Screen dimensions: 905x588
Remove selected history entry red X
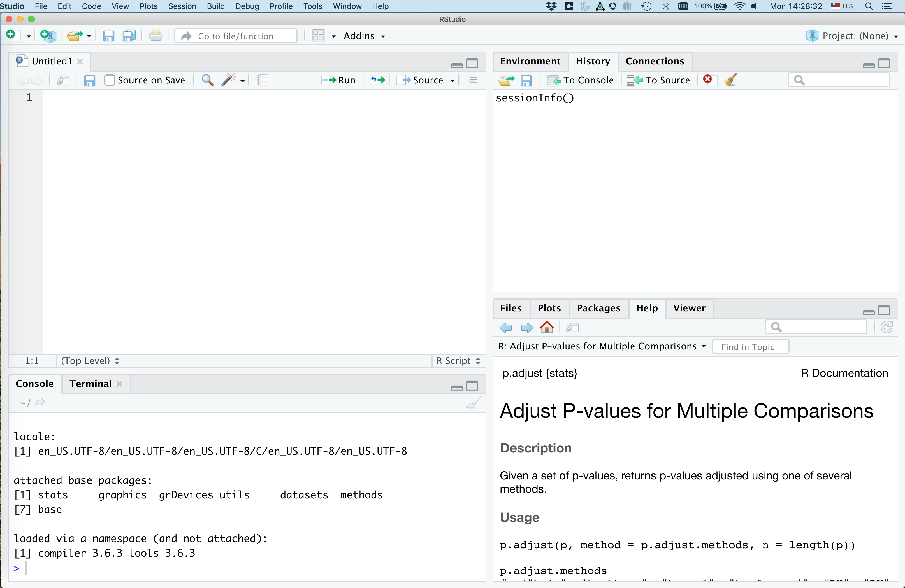tap(707, 80)
